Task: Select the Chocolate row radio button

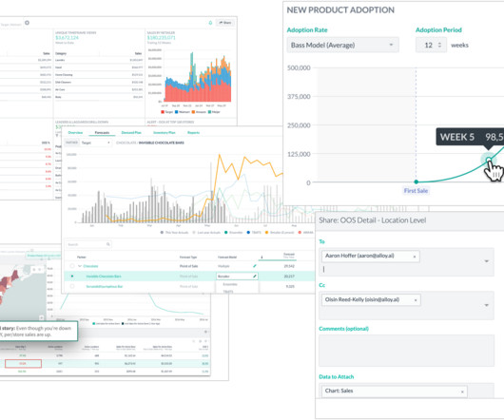Action: pos(72,266)
